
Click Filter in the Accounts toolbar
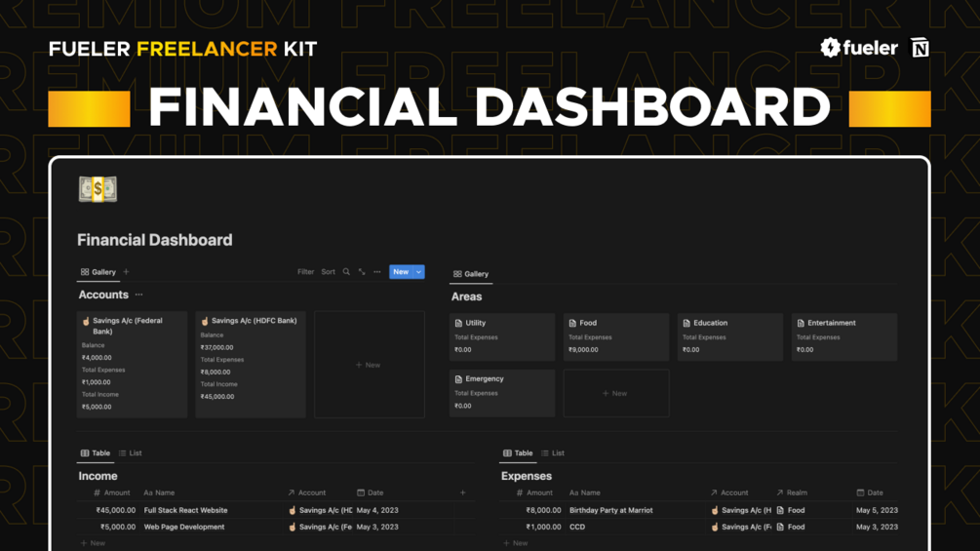point(305,272)
